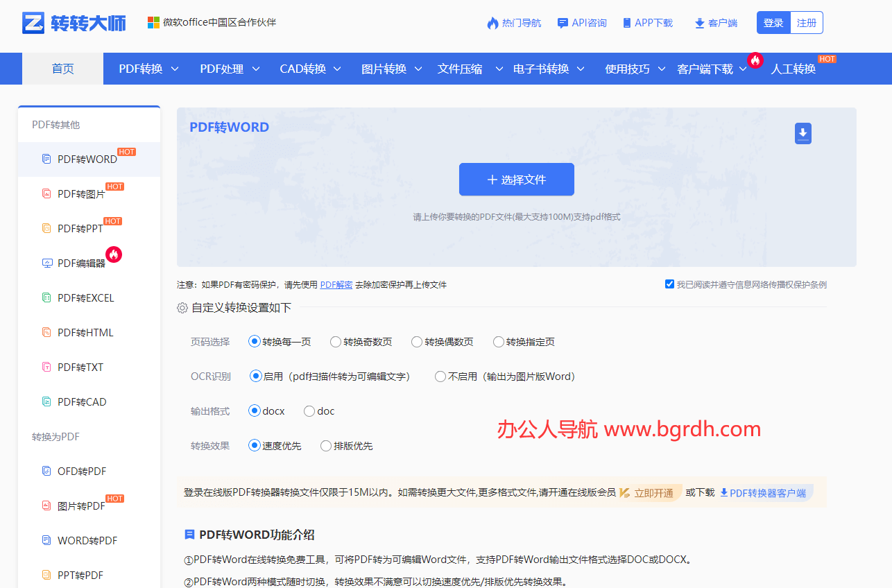
Task: Select 排版优先 conversion effect
Action: pyautogui.click(x=326, y=446)
